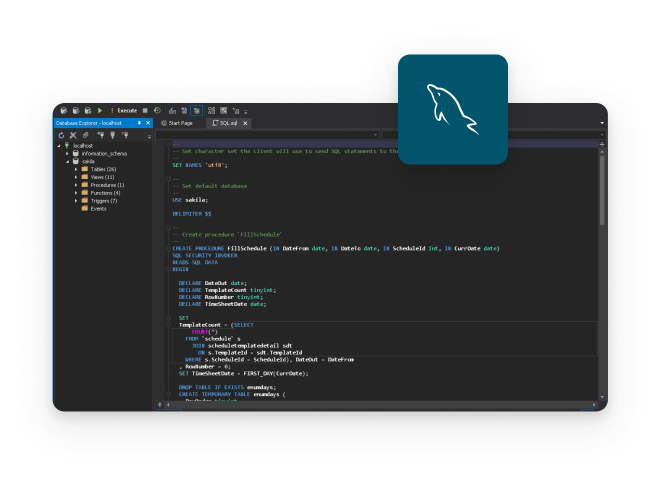Toggle the Database Explorer pin
This screenshot has height=480, width=660.
tap(141, 122)
